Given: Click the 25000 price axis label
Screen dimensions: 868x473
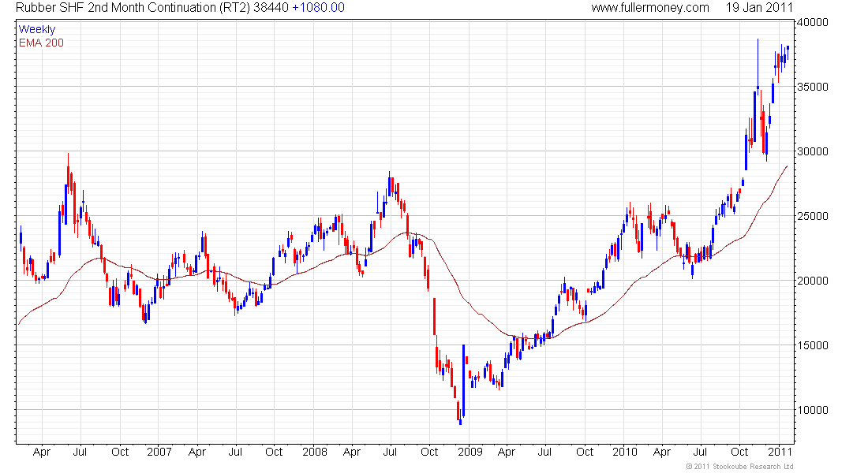Looking at the screenshot, I should pos(814,216).
